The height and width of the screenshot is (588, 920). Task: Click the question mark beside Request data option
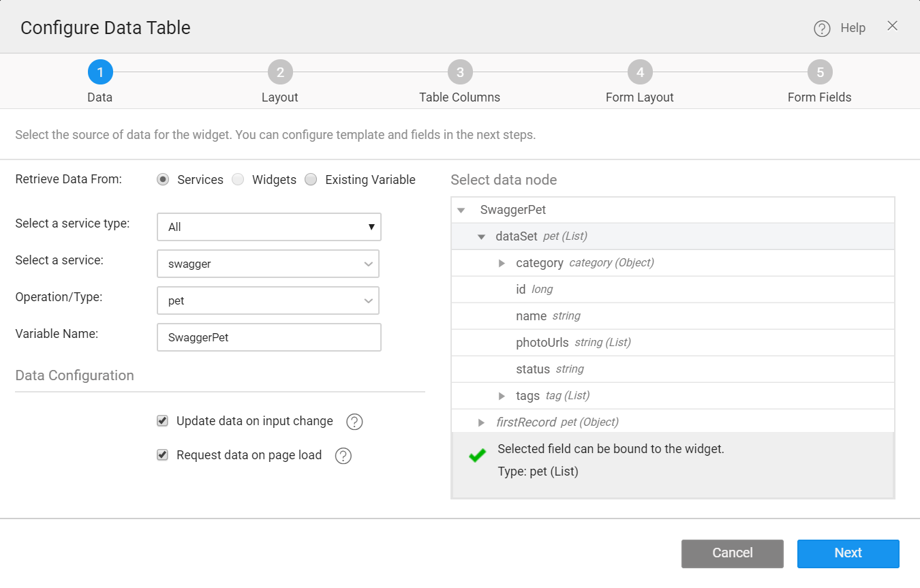343,455
